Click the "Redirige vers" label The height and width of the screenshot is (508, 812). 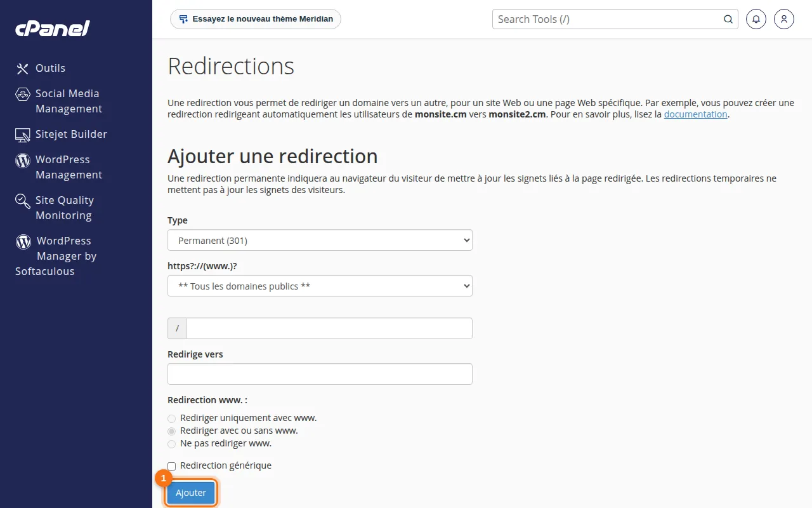(195, 354)
